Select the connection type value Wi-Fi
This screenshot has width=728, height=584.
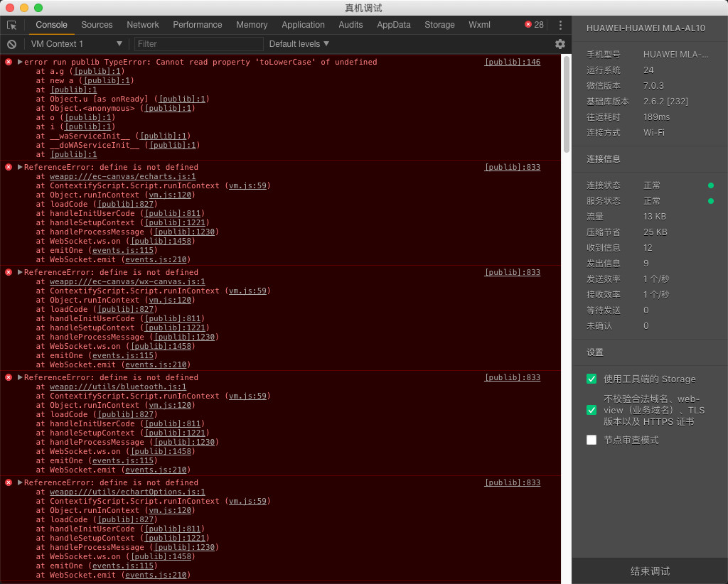click(x=654, y=133)
